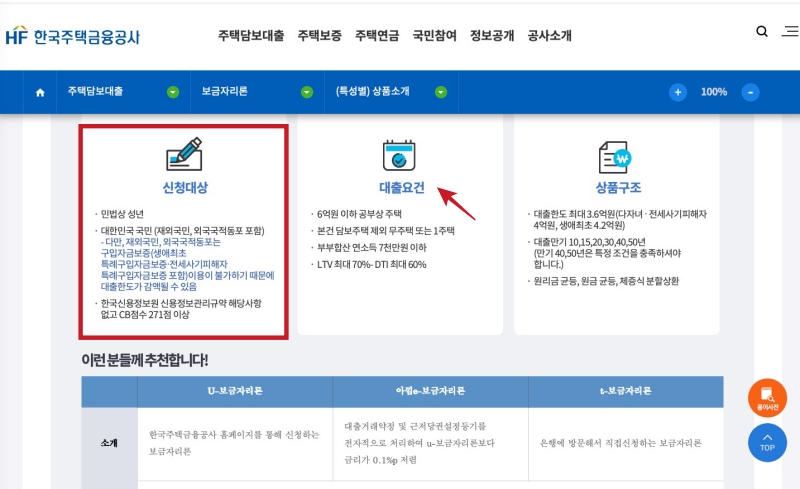Expand the (특성별) 상품소개 dropdown arrow

tap(441, 92)
